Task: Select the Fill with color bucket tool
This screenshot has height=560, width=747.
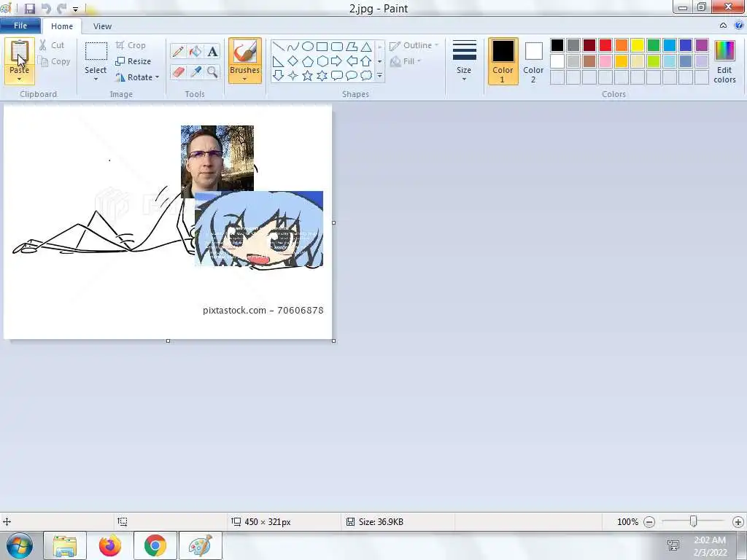Action: coord(196,52)
